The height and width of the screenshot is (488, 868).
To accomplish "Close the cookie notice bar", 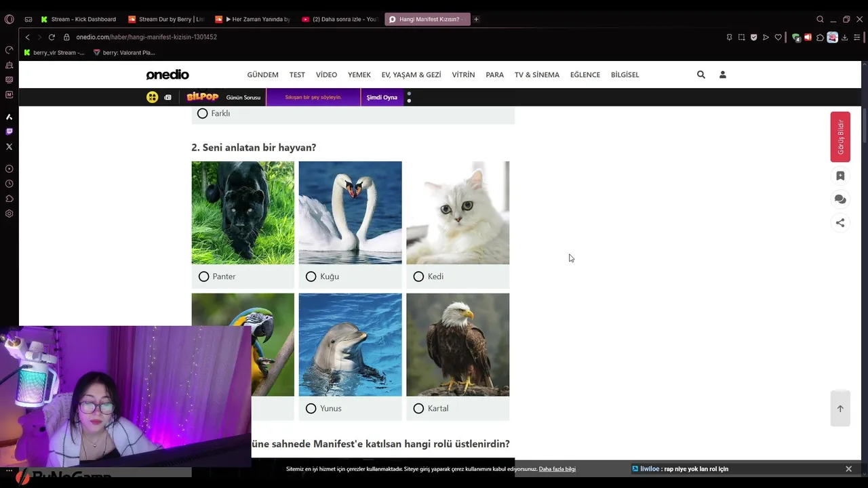I will coord(848,469).
